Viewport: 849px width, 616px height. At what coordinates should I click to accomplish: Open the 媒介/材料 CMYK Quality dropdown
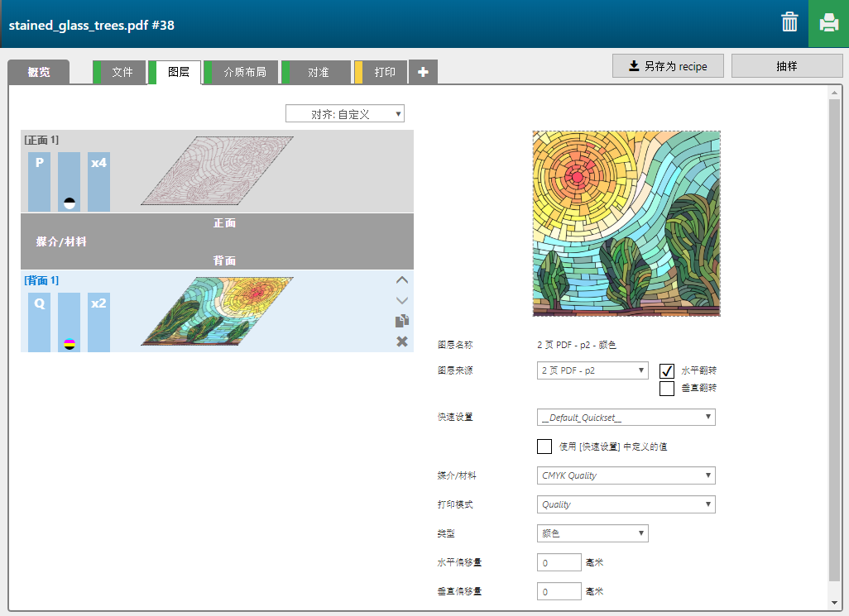pos(626,475)
